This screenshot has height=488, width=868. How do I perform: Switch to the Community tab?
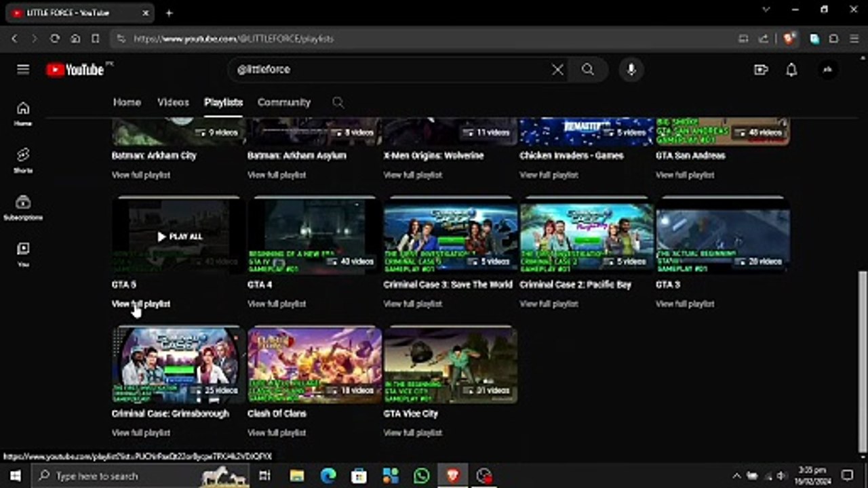283,102
